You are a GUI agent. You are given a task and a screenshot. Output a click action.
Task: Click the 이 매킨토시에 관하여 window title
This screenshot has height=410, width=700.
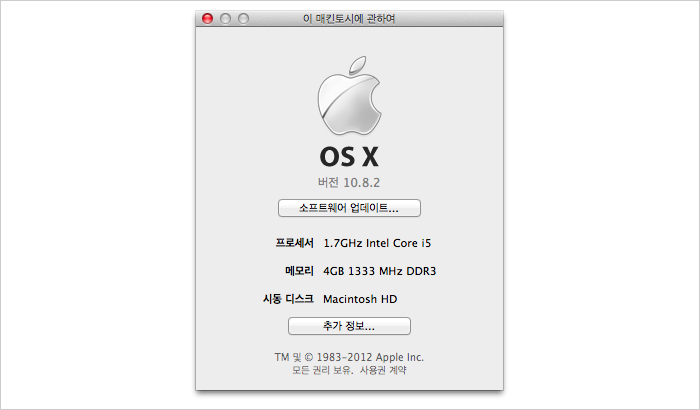(x=349, y=19)
